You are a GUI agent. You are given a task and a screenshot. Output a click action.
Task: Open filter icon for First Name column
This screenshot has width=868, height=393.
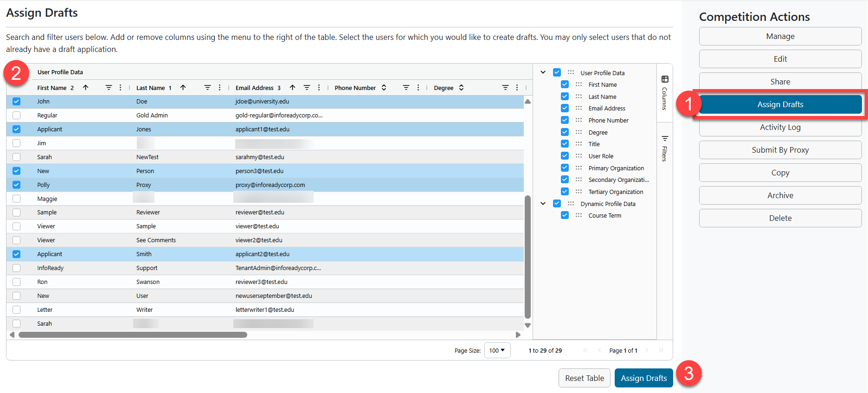click(109, 88)
